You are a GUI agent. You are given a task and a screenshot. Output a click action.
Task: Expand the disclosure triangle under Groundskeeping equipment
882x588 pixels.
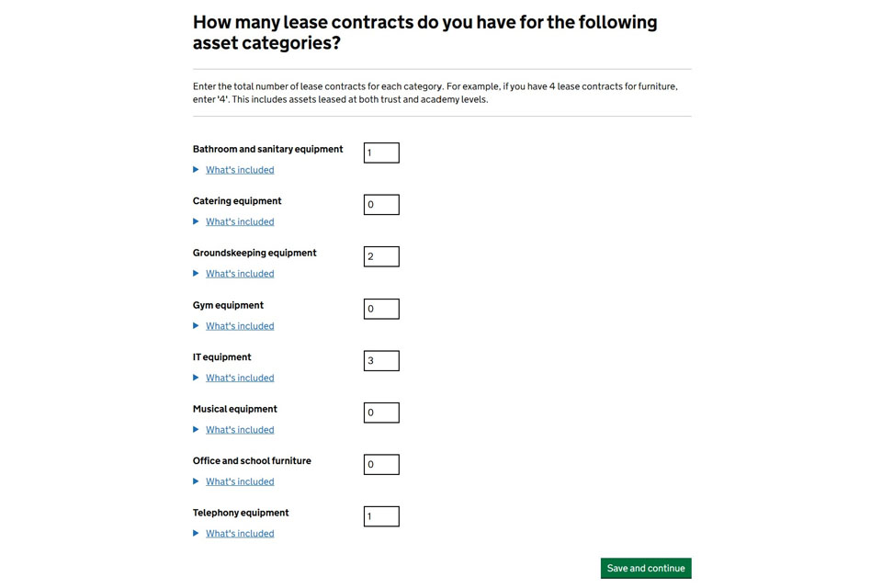196,274
